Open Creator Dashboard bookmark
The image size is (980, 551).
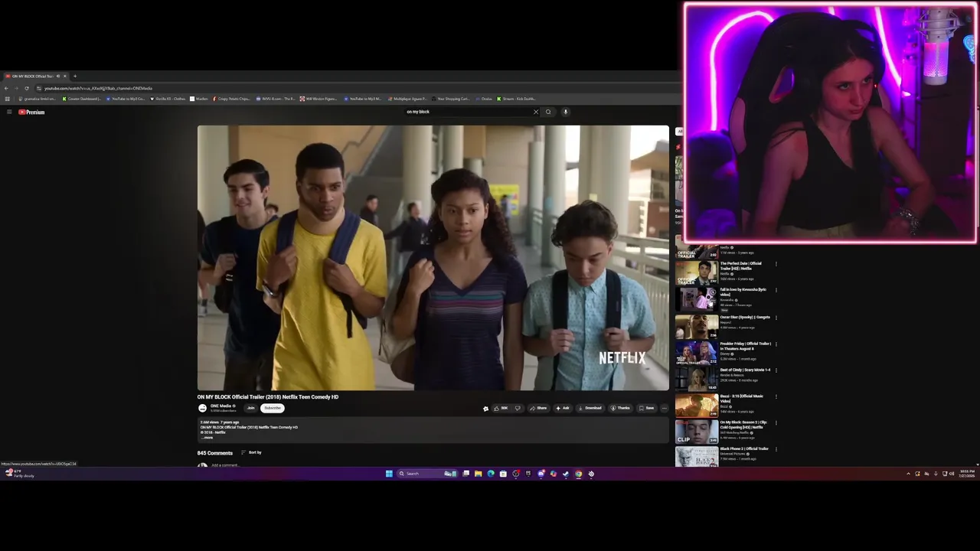click(81, 99)
